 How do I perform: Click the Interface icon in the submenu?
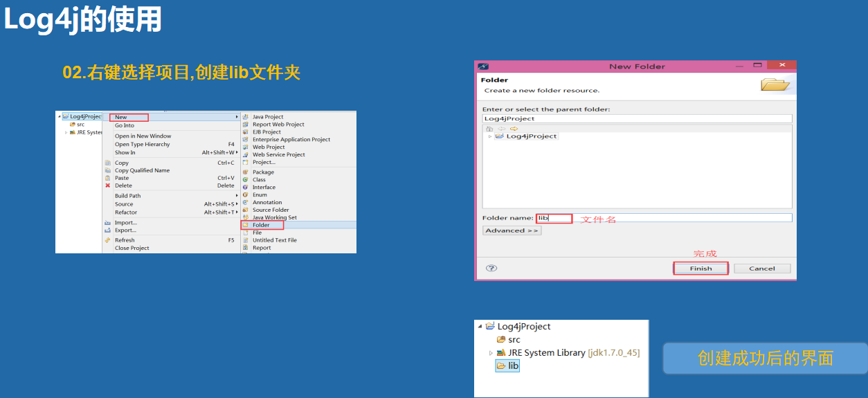(245, 187)
